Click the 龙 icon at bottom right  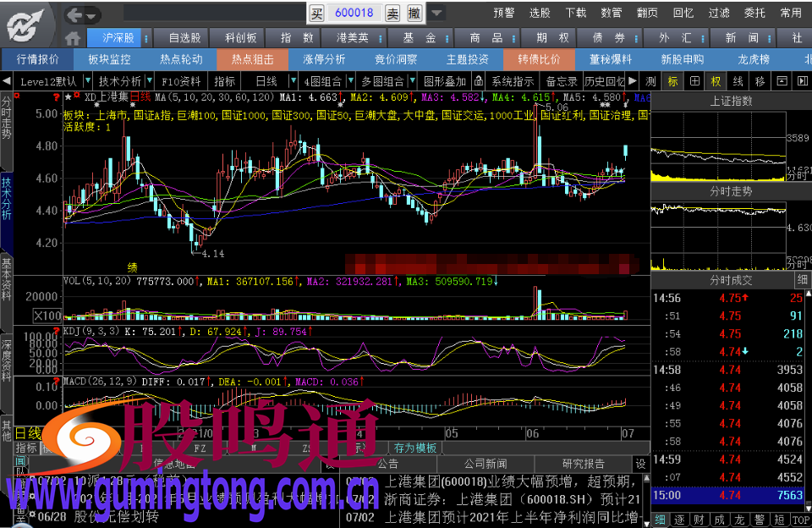click(x=739, y=520)
